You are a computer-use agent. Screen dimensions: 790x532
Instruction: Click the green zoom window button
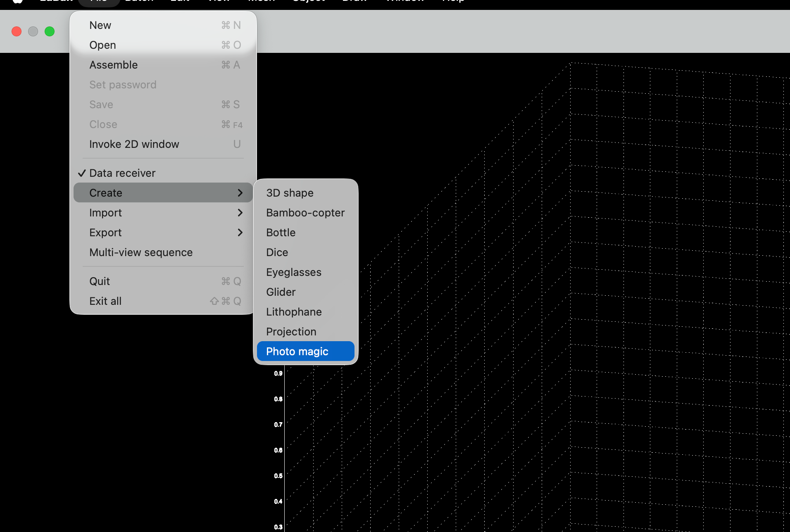50,31
